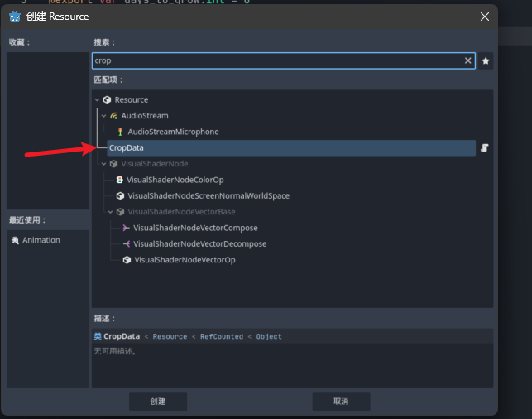Click the Godot logo in title bar
Viewport: 532px width, 419px height.
[14, 16]
